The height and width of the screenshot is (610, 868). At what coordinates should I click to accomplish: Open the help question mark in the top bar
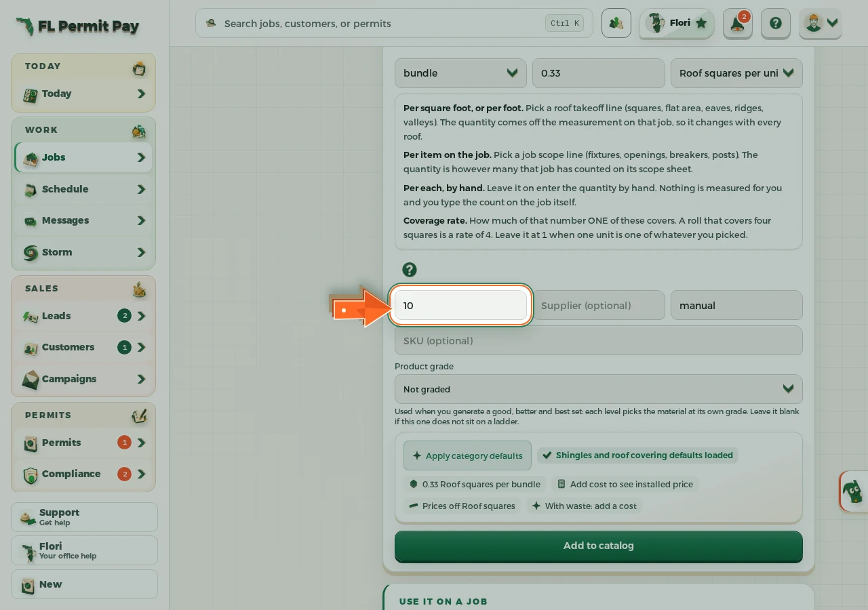point(776,24)
